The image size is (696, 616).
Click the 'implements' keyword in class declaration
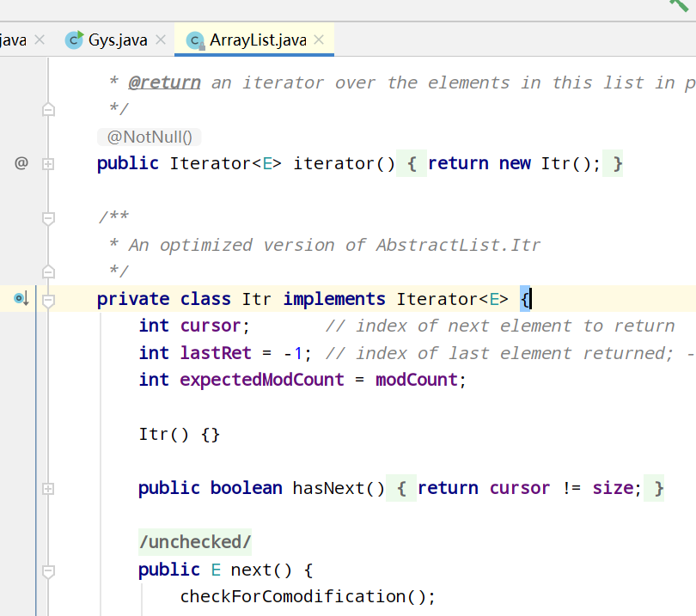point(334,299)
